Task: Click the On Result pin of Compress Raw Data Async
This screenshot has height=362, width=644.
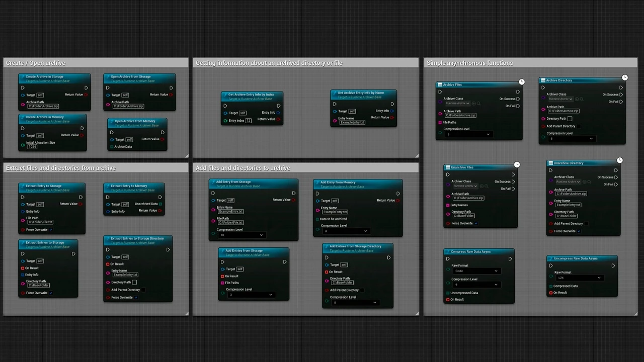Action: (x=447, y=300)
